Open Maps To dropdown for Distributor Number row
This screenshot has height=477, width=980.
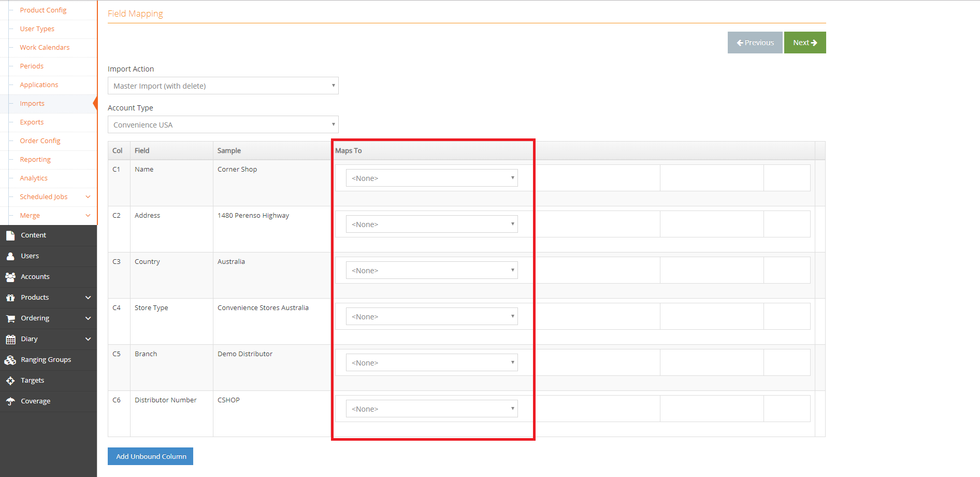tap(432, 409)
